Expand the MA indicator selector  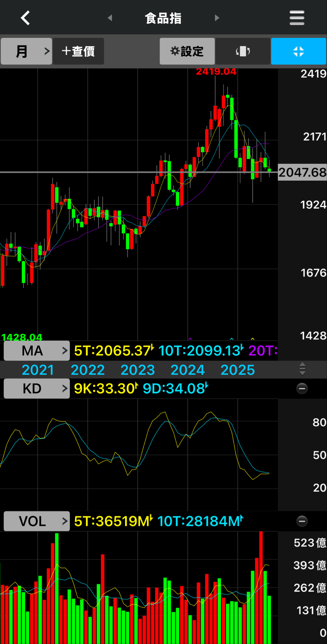37,351
